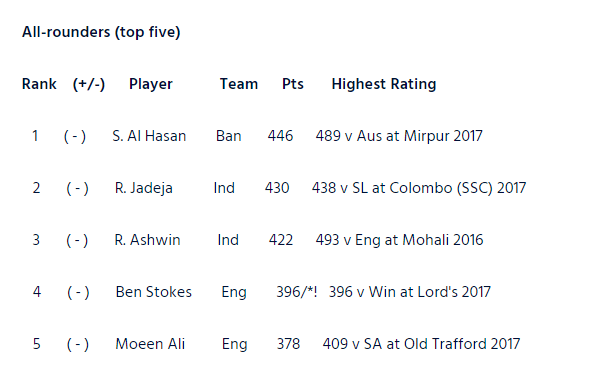
Task: Select Moeen Ali's name
Action: coord(150,344)
